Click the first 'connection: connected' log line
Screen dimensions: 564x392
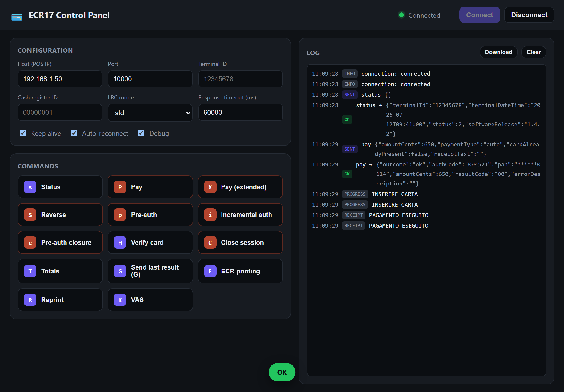click(426, 74)
